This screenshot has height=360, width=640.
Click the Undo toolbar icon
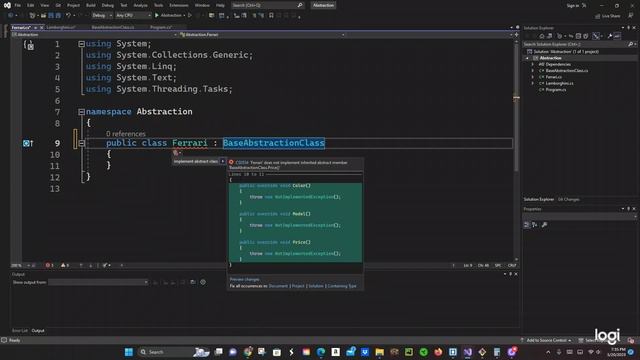68,16
